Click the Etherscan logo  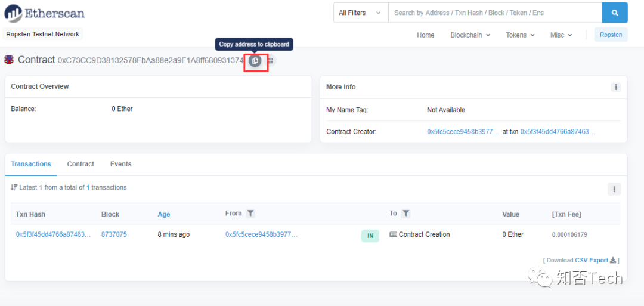(x=44, y=13)
